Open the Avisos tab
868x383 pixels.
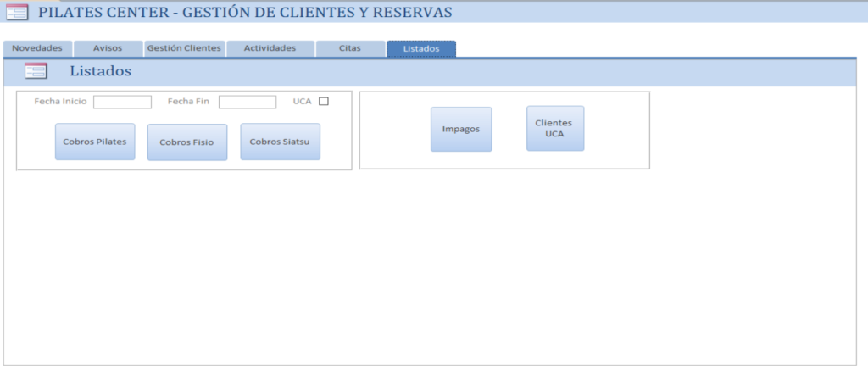click(x=108, y=48)
